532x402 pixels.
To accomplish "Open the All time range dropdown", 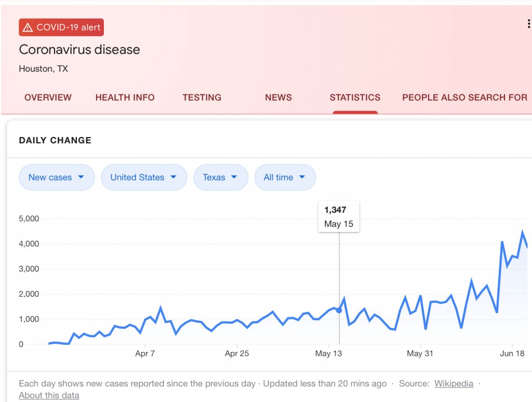I will pos(285,177).
